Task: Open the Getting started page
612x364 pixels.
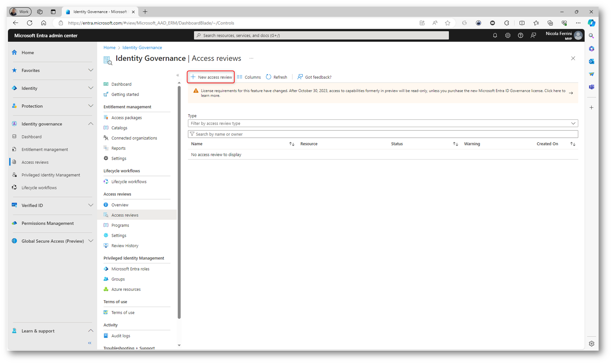Action: pos(125,94)
